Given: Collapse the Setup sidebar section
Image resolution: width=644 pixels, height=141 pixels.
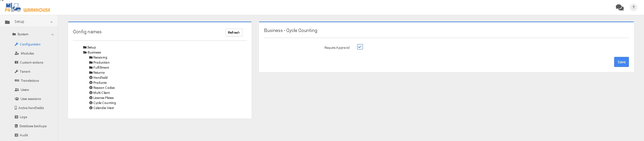Looking at the screenshot, I should pos(51,22).
